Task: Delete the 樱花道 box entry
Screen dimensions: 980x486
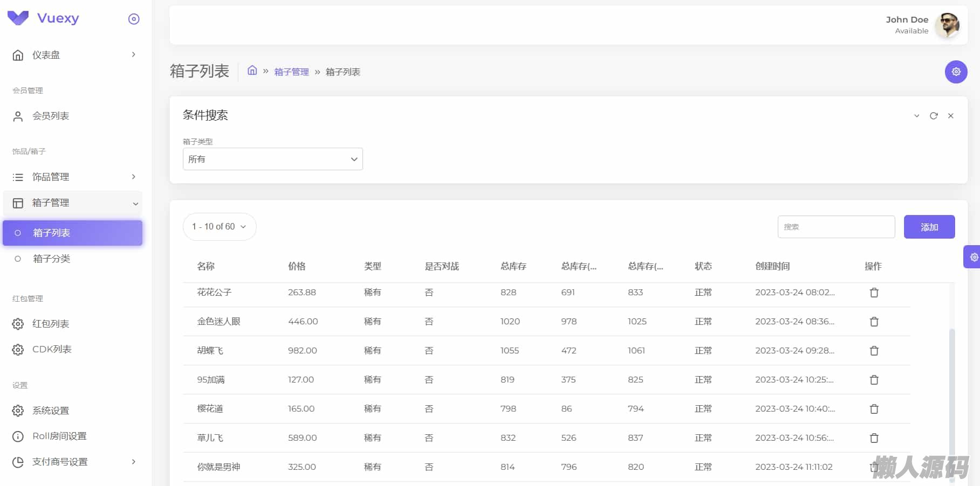Action: [874, 409]
